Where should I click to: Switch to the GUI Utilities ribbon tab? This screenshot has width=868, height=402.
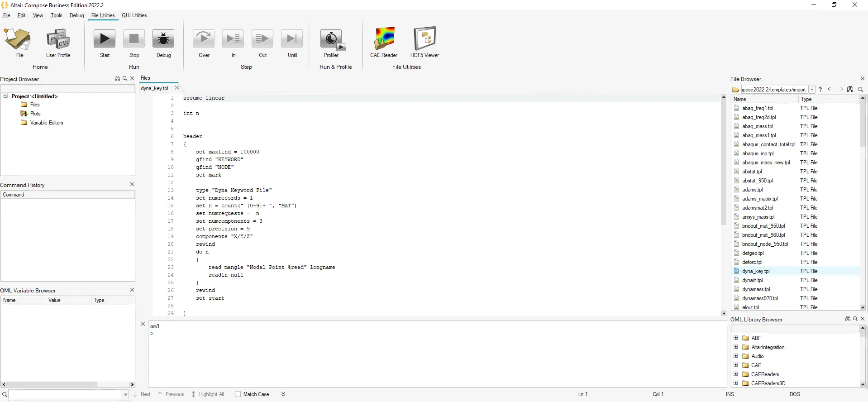(134, 15)
